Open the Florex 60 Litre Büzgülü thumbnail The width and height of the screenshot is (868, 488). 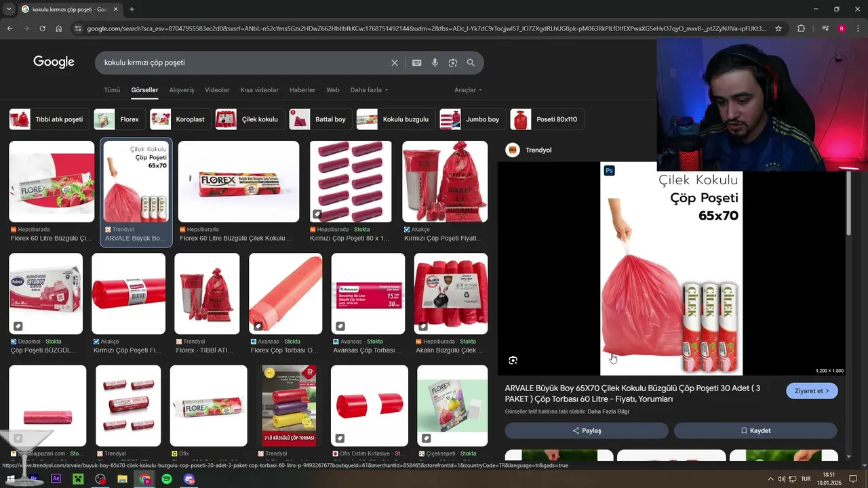pyautogui.click(x=52, y=182)
